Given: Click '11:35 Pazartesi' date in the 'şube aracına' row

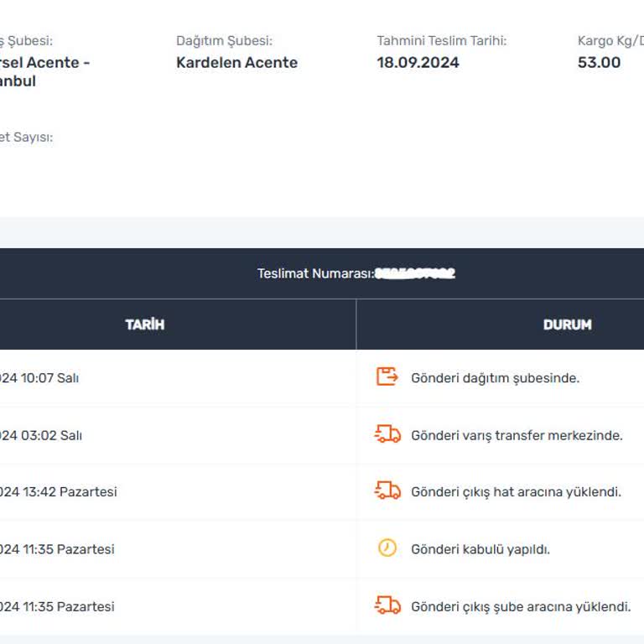Looking at the screenshot, I should [x=57, y=606].
